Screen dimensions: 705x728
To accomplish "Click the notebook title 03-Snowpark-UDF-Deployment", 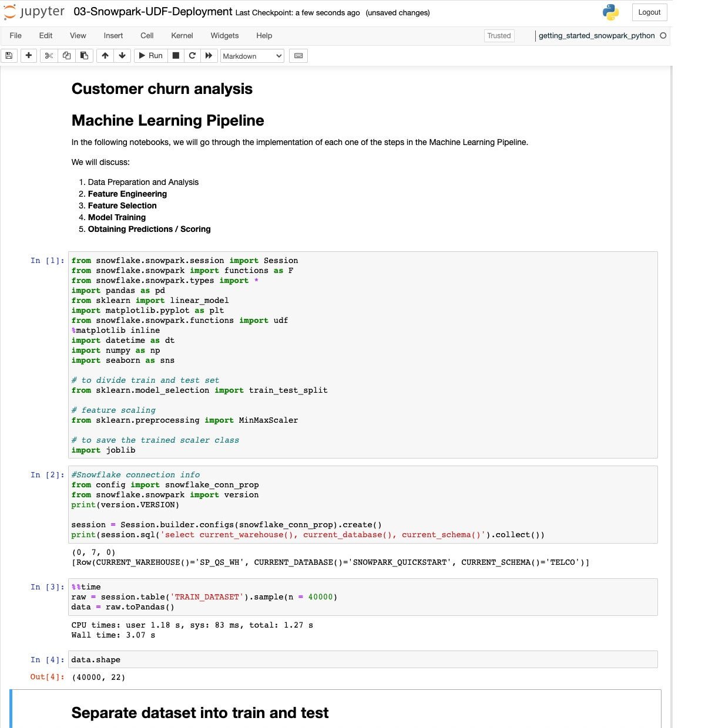I will (153, 12).
